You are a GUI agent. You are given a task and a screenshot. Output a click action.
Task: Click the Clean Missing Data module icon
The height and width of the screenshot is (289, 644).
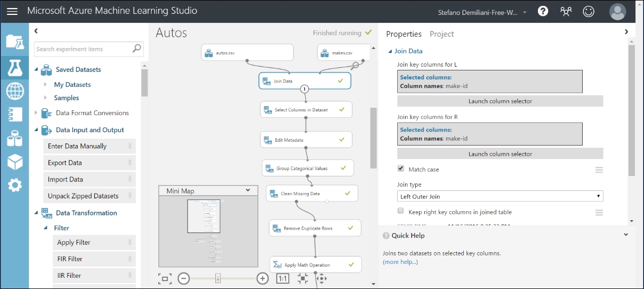pyautogui.click(x=274, y=194)
